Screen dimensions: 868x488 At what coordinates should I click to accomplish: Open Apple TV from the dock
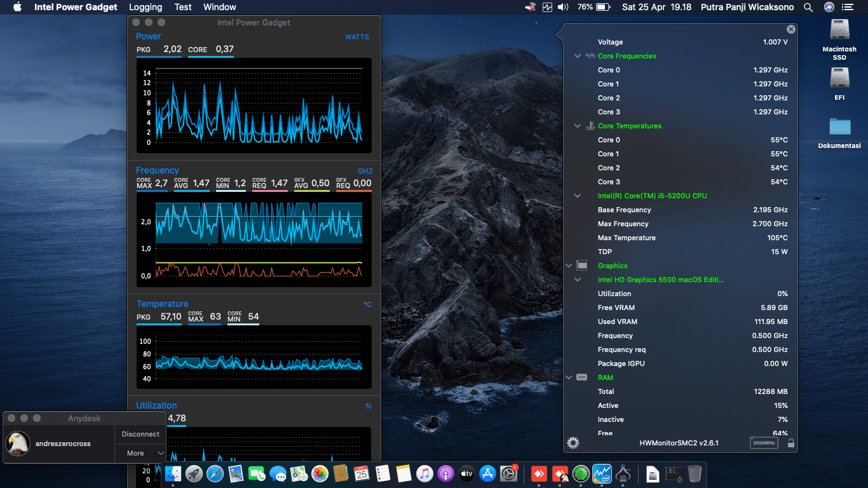(466, 473)
